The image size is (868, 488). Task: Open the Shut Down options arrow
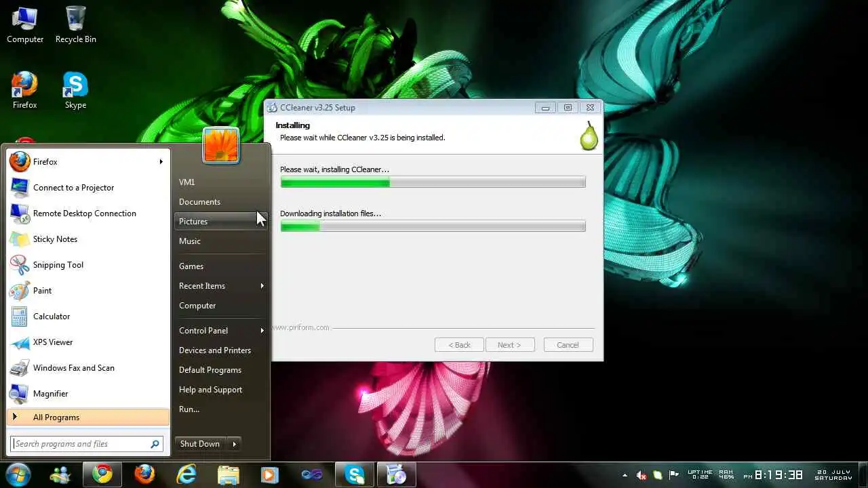tap(235, 444)
